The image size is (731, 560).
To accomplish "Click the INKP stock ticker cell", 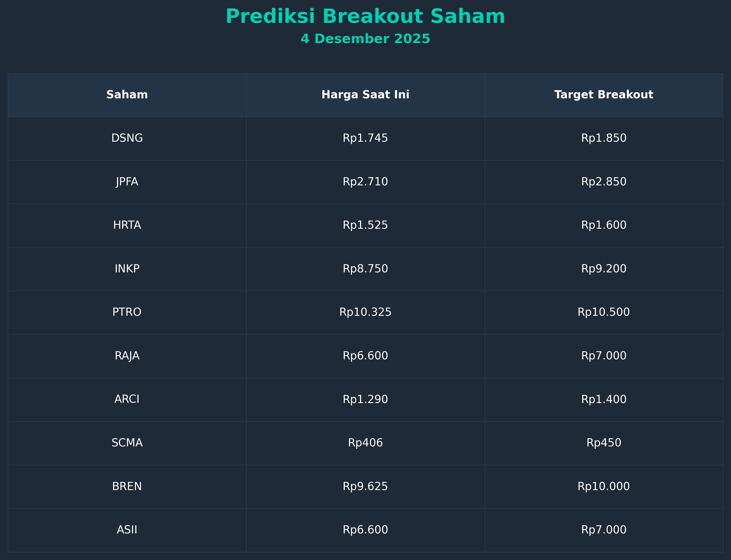I will [127, 269].
